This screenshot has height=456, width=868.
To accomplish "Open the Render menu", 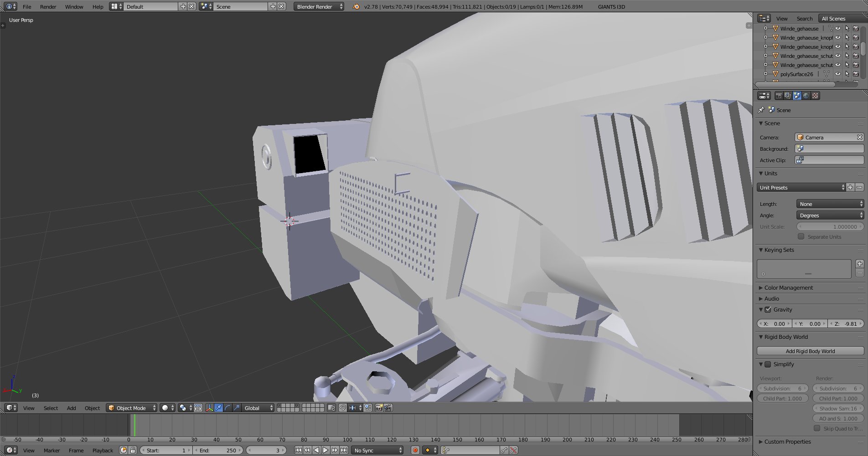I will pyautogui.click(x=48, y=6).
